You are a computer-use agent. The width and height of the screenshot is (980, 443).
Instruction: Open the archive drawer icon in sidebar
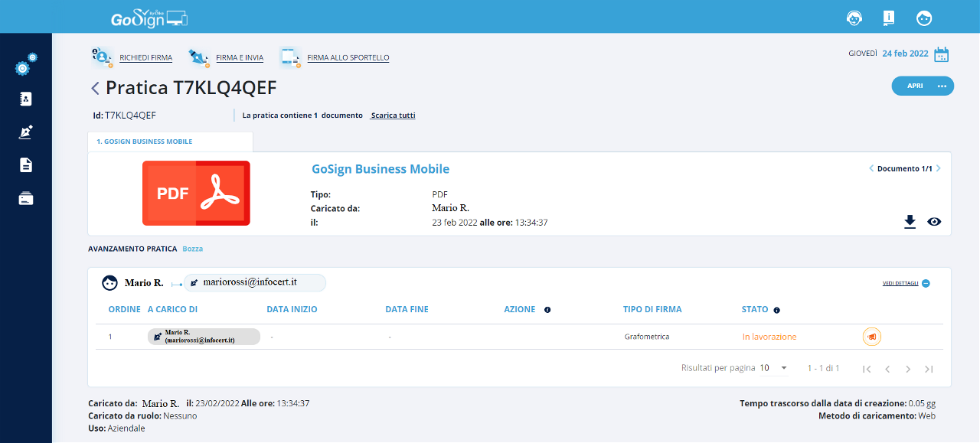pyautogui.click(x=26, y=199)
